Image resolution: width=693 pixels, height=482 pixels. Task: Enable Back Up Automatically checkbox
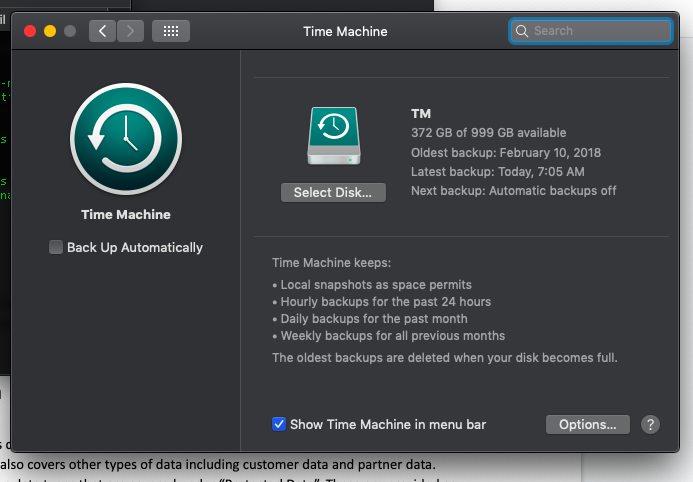tap(56, 247)
